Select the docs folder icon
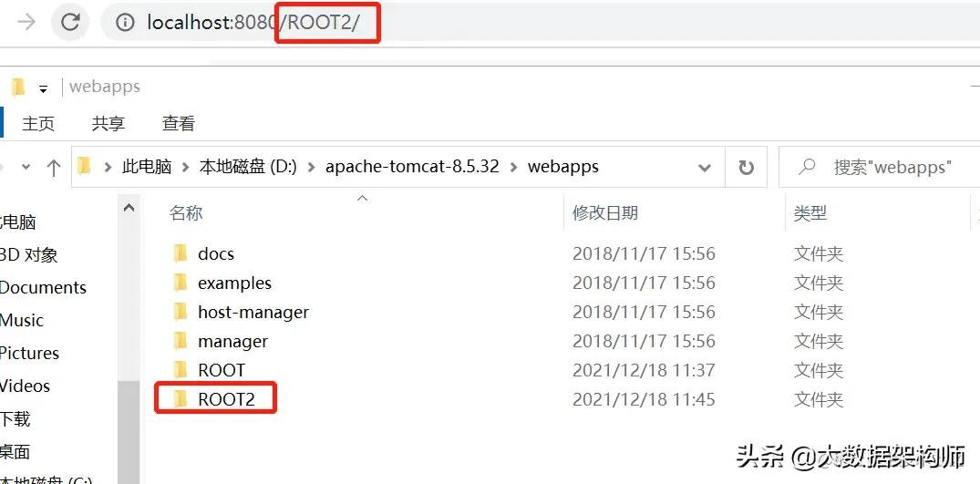 click(180, 253)
